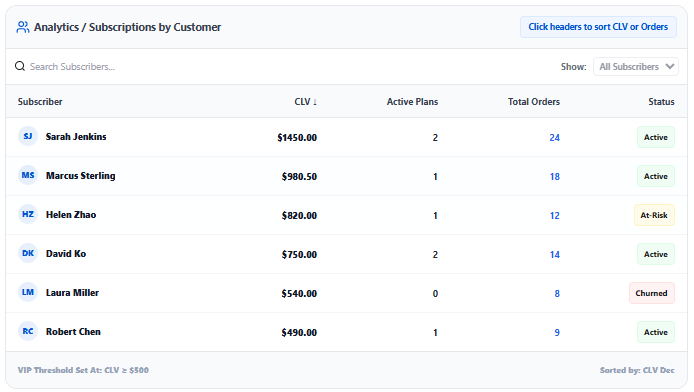This screenshot has height=392, width=694.
Task: Select subscriber name Sarah Jenkins
Action: tap(76, 137)
